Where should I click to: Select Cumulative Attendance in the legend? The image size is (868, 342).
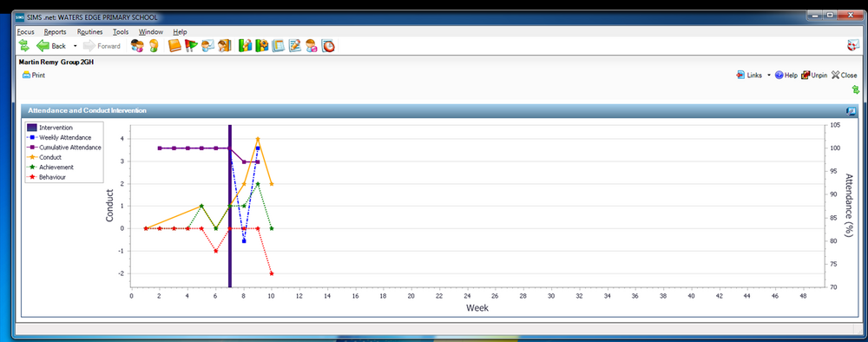[64, 148]
